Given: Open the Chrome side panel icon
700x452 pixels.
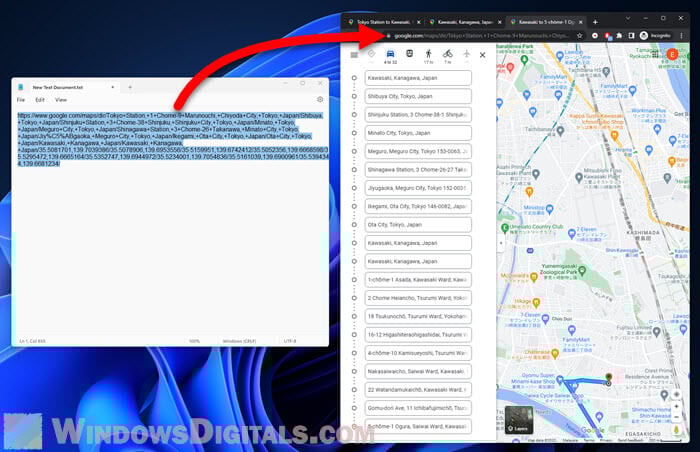Looking at the screenshot, I should [631, 35].
